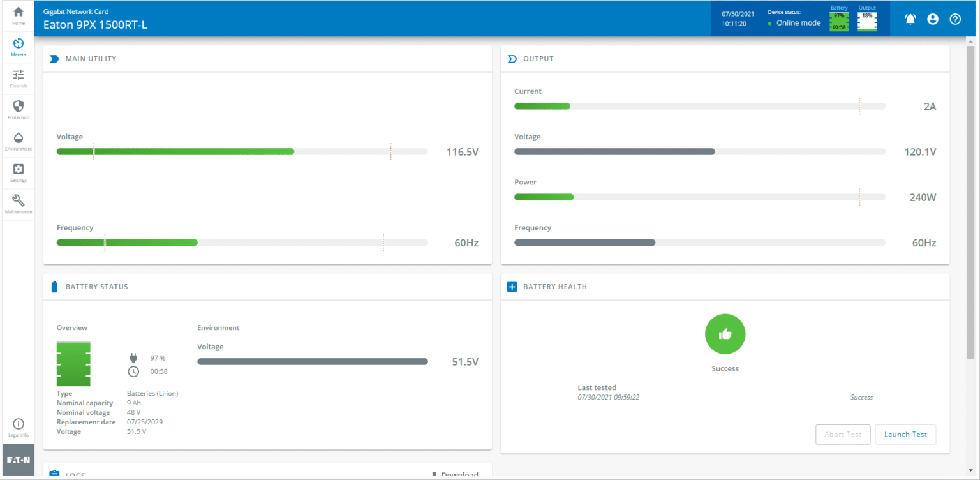Image resolution: width=980 pixels, height=480 pixels.
Task: Click the green thumbs-up Success icon
Action: pos(725,334)
